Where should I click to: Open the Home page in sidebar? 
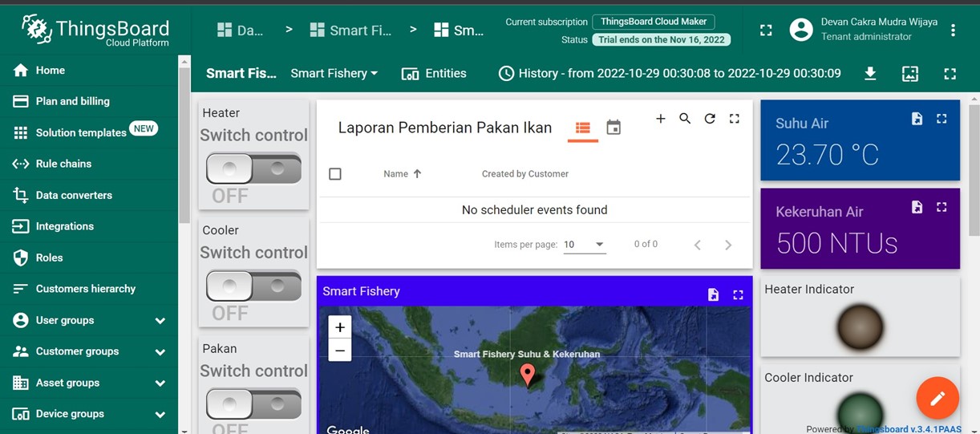click(89, 71)
